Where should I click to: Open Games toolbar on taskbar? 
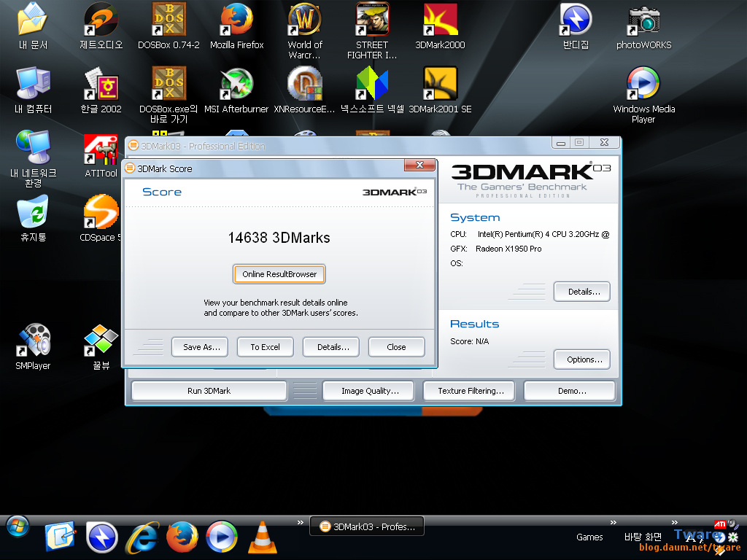[x=589, y=537]
